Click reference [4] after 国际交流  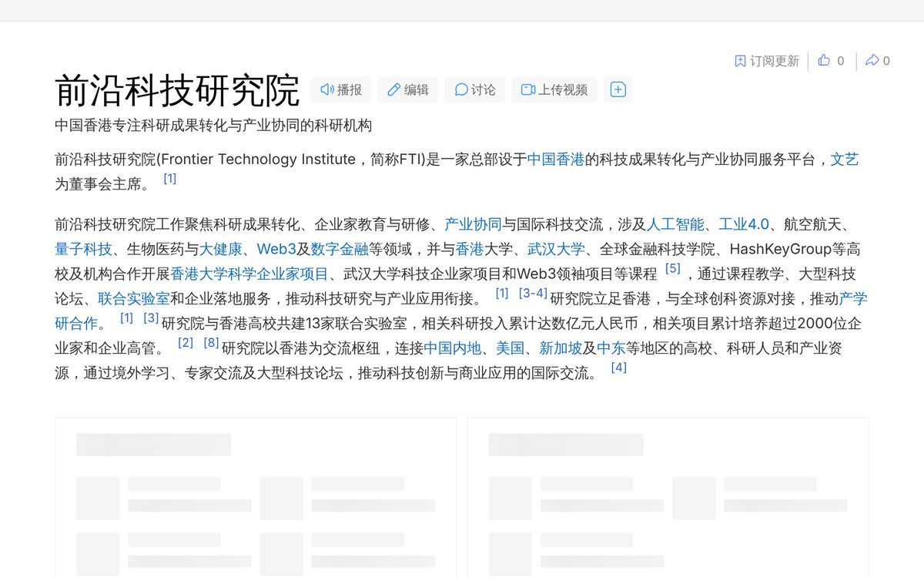click(619, 367)
